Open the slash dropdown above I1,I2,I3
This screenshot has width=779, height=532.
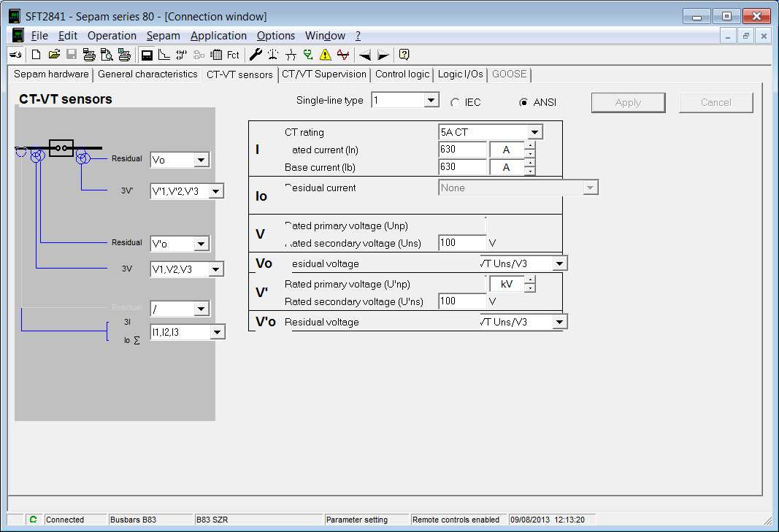(201, 309)
